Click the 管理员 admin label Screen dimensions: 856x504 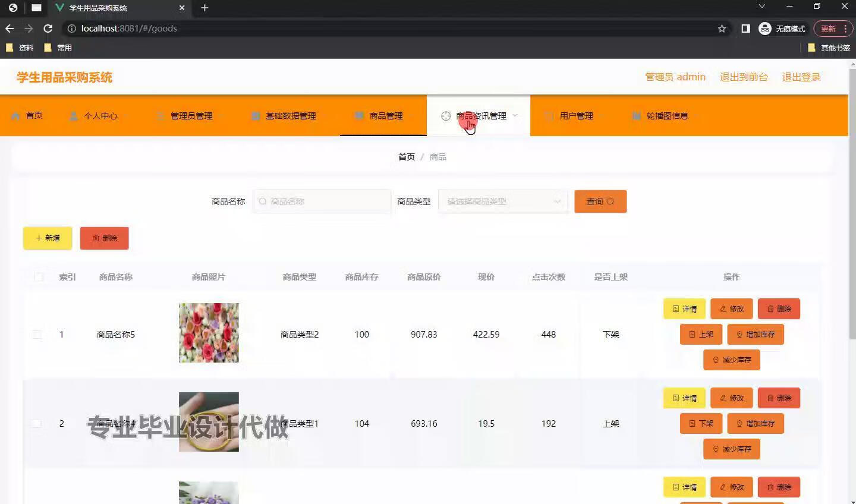[675, 77]
